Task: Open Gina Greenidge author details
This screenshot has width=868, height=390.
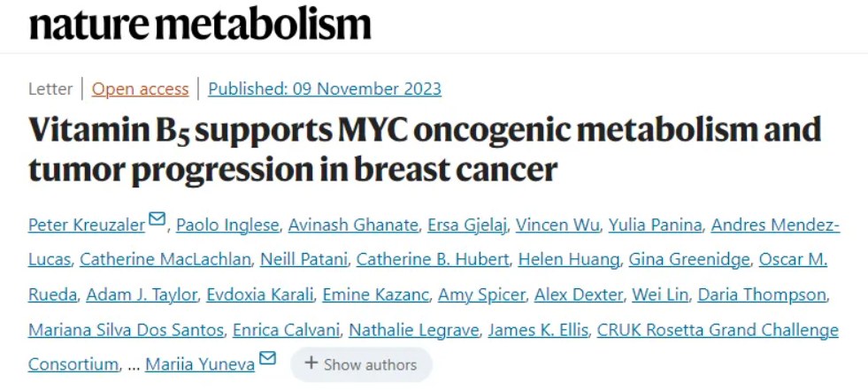Action: click(x=688, y=259)
